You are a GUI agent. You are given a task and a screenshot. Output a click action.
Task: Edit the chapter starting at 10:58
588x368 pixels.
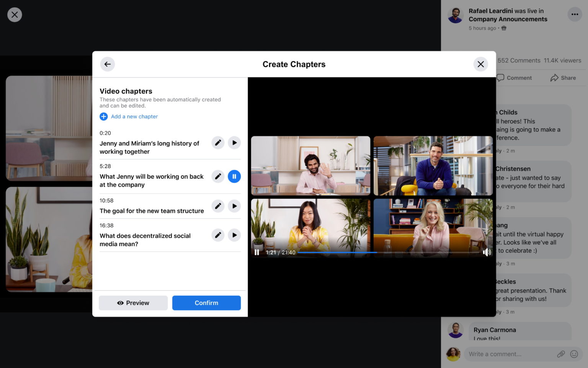[x=218, y=206]
